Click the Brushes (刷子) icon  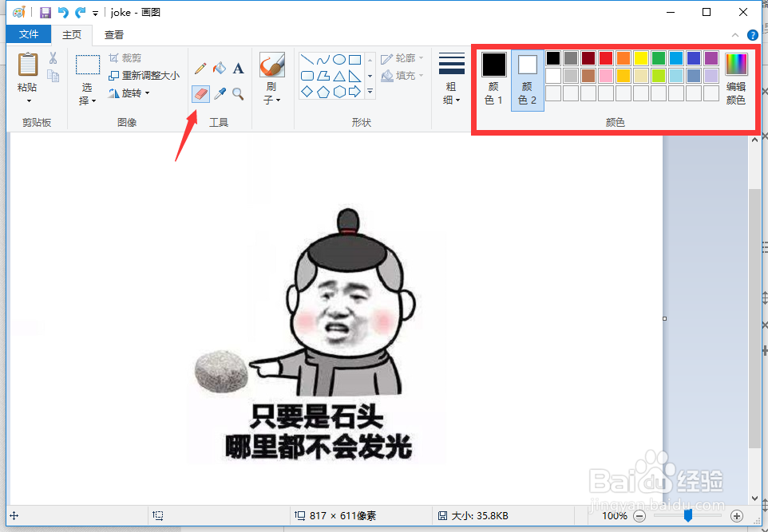272,65
